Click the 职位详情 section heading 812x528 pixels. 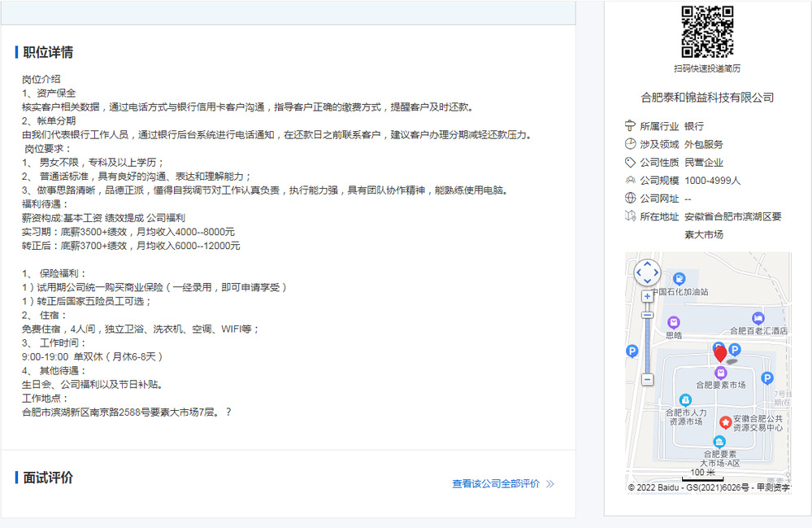48,53
